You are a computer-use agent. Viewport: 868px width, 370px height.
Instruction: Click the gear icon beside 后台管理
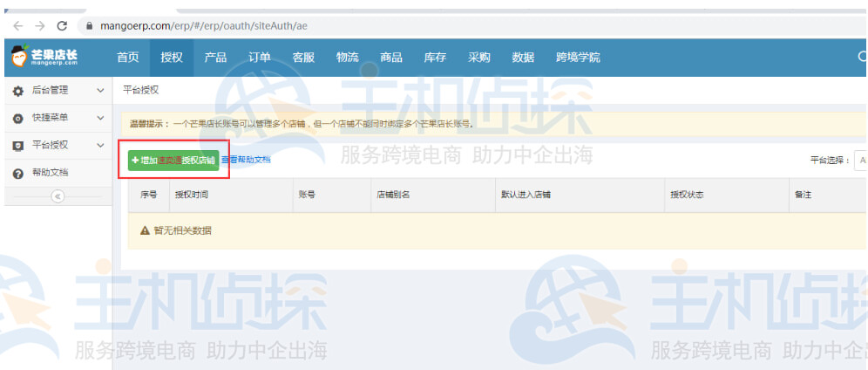pos(17,91)
